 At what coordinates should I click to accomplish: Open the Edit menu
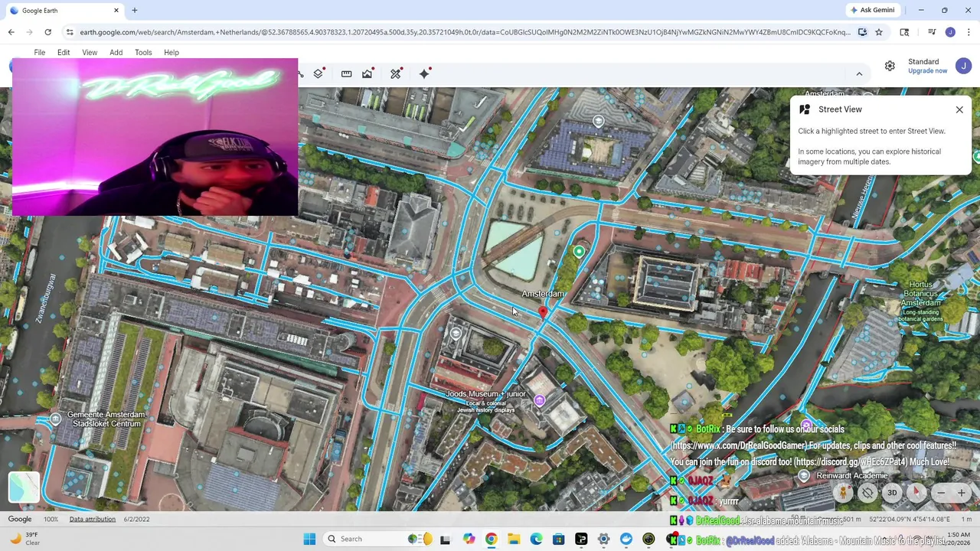click(64, 52)
